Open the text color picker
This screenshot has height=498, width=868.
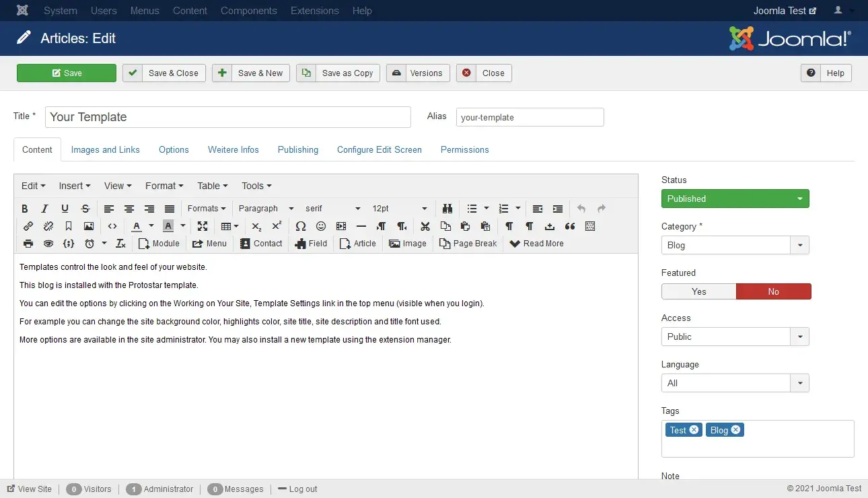138,226
